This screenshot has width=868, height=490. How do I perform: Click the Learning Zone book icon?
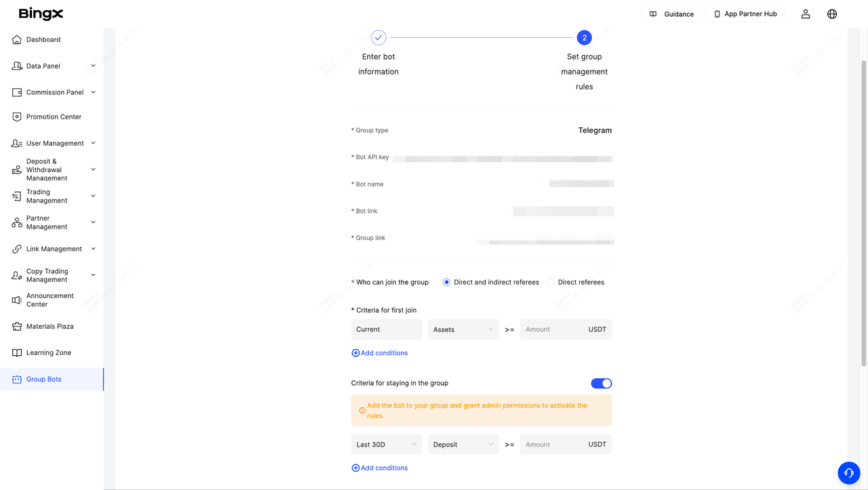click(17, 353)
